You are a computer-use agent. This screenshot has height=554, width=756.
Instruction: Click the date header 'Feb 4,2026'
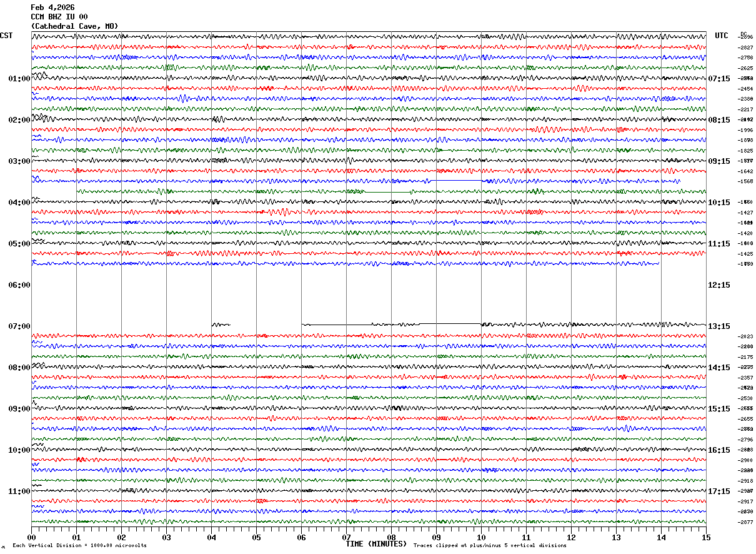(x=52, y=8)
